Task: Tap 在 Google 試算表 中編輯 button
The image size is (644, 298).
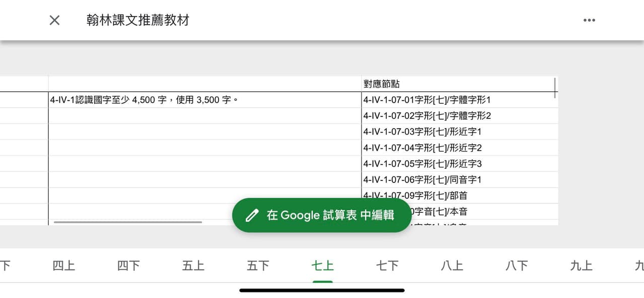Action: coord(322,215)
